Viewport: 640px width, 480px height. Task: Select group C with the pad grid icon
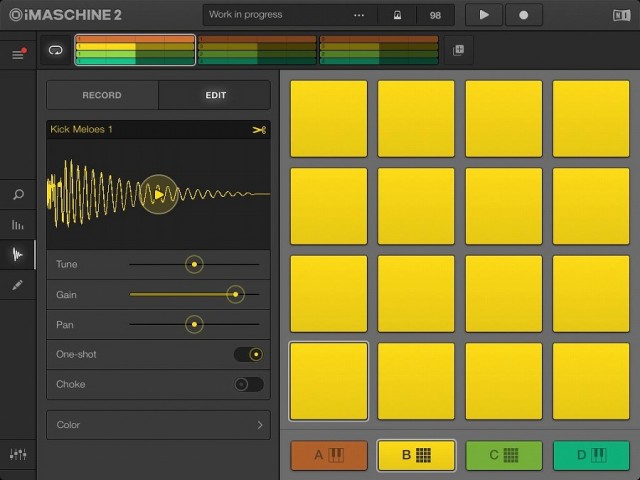tap(504, 455)
